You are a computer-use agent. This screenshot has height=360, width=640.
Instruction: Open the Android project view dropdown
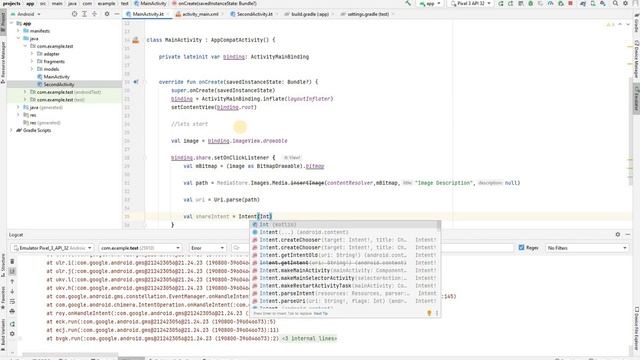(26, 14)
